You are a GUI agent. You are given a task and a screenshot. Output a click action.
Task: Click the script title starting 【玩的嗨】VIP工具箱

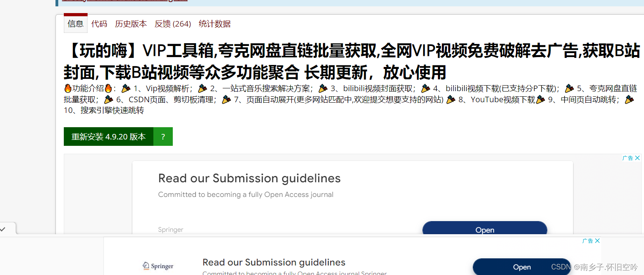352,61
